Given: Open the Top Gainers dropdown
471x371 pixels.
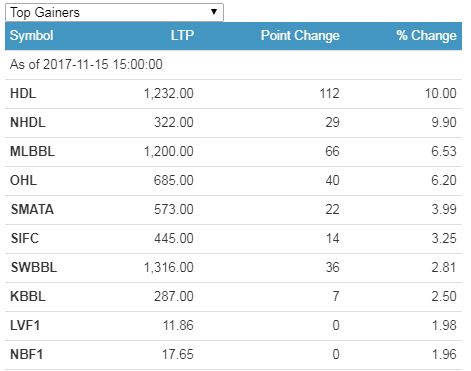Looking at the screenshot, I should pos(114,12).
